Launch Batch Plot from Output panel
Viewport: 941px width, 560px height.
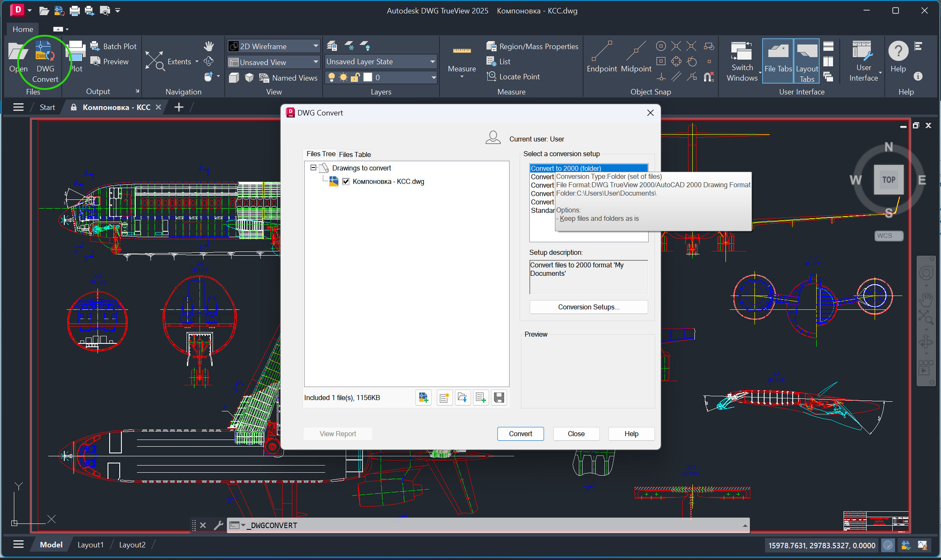point(113,46)
